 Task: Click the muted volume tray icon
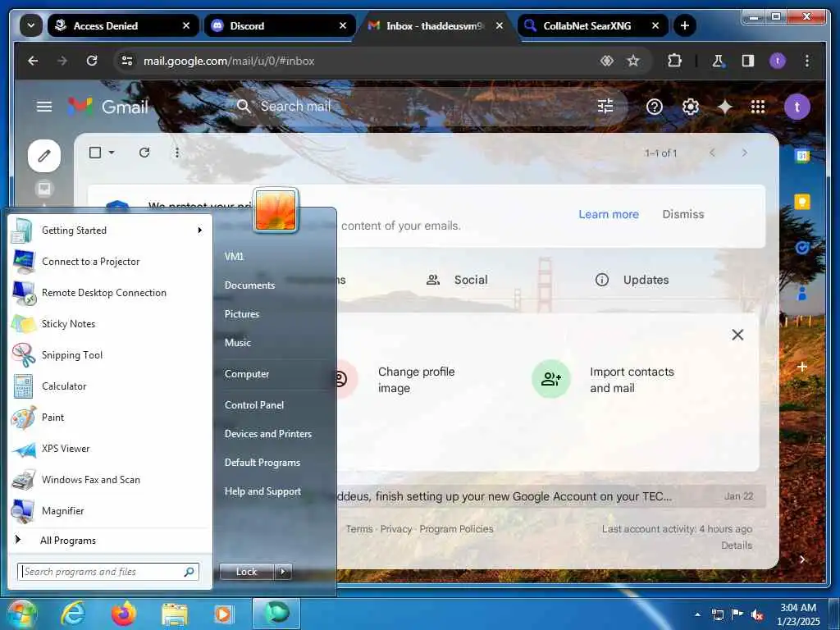757,615
